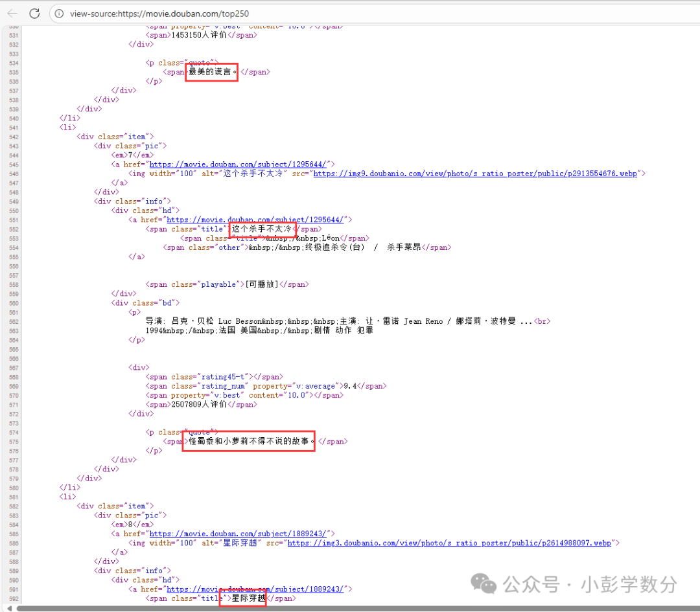Click the other-title text 终极追杀令(台)
700x612 pixels.
[x=335, y=247]
